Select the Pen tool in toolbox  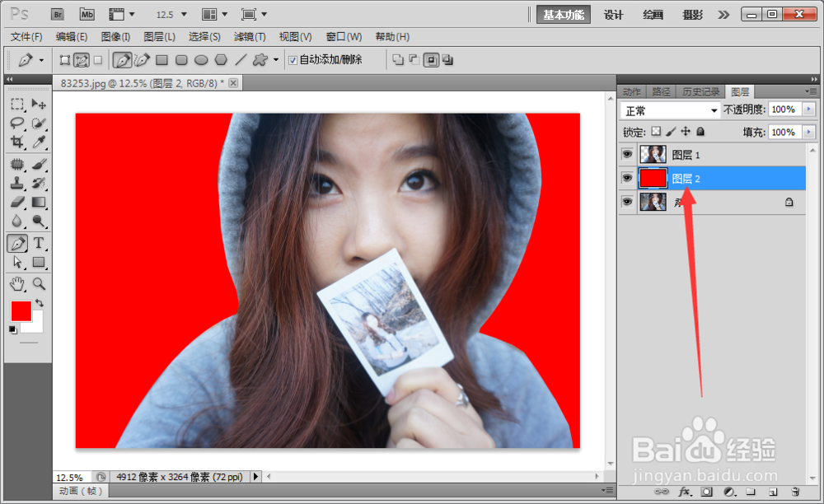(17, 243)
